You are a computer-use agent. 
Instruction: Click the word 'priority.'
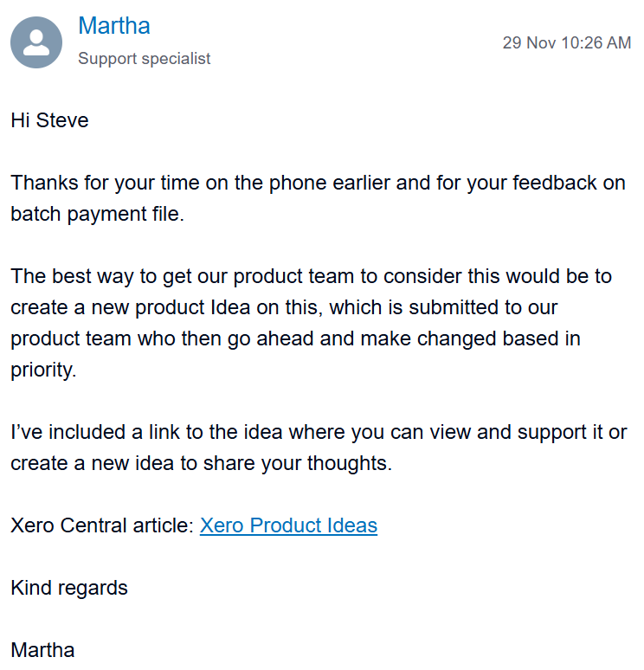coord(43,370)
